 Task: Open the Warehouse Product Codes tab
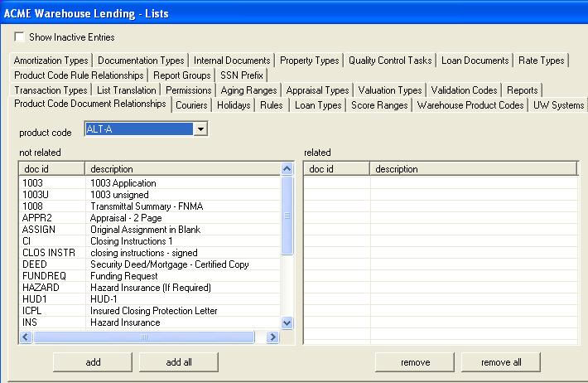click(470, 105)
